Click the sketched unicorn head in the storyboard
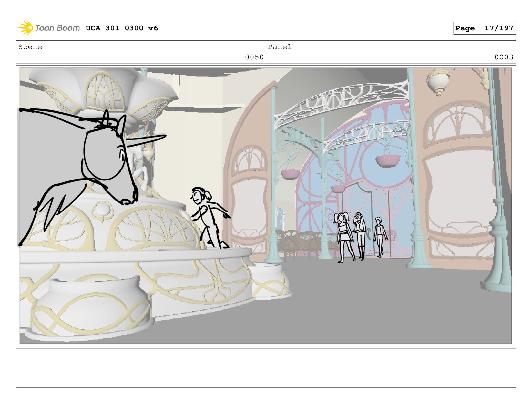This screenshot has width=532, height=412. (x=110, y=158)
